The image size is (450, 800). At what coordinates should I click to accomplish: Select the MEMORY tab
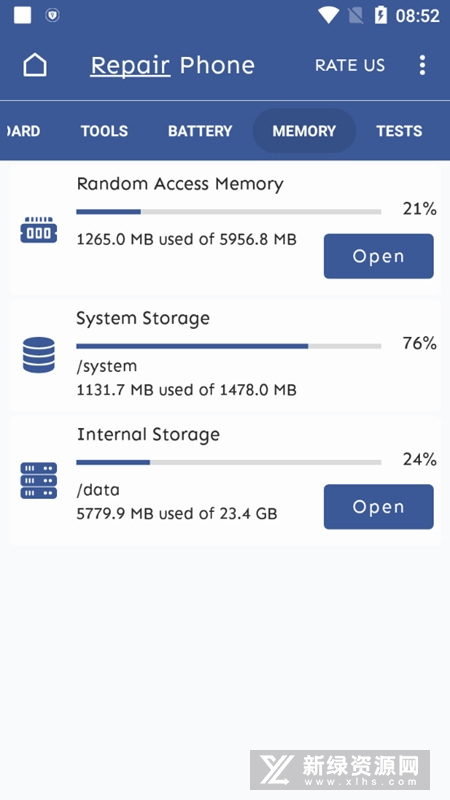304,131
